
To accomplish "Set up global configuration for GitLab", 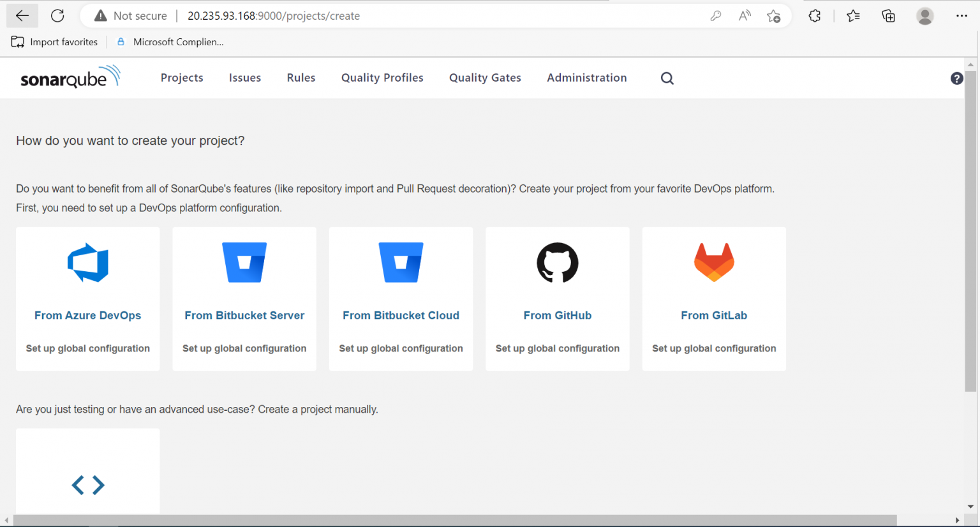I will [713, 348].
